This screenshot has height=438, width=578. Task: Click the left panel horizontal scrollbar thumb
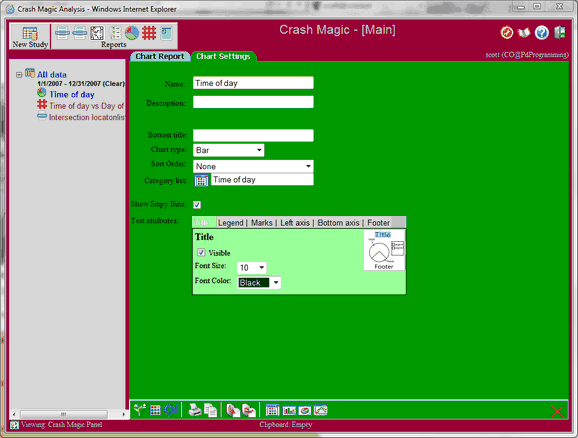pyautogui.click(x=64, y=414)
